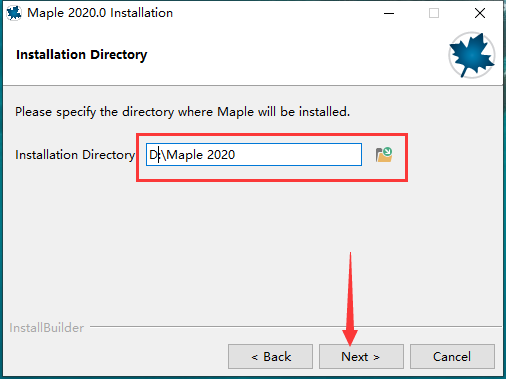Click the 'Maple 2020.0 Installation' title bar text
The width and height of the screenshot is (506, 379).
coord(100,13)
